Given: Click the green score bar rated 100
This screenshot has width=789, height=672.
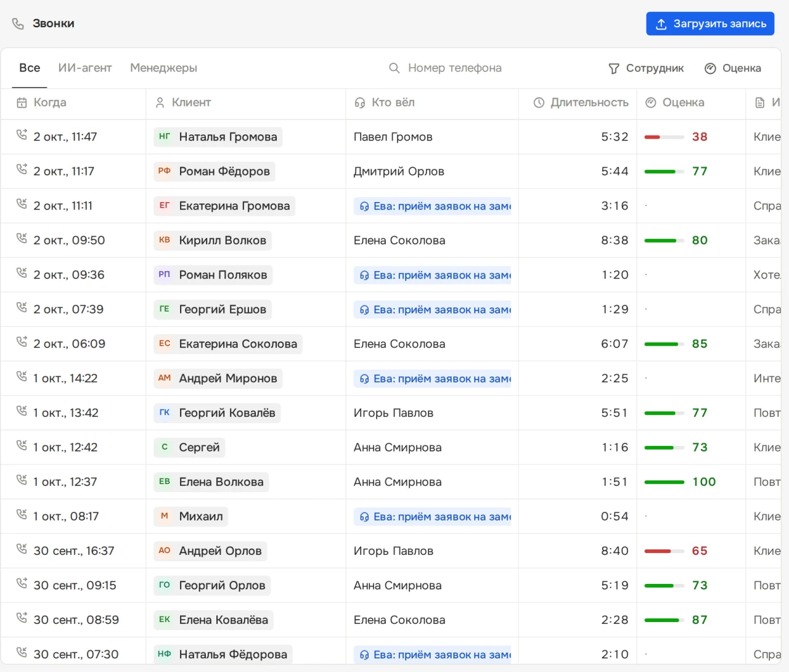Looking at the screenshot, I should click(x=664, y=482).
